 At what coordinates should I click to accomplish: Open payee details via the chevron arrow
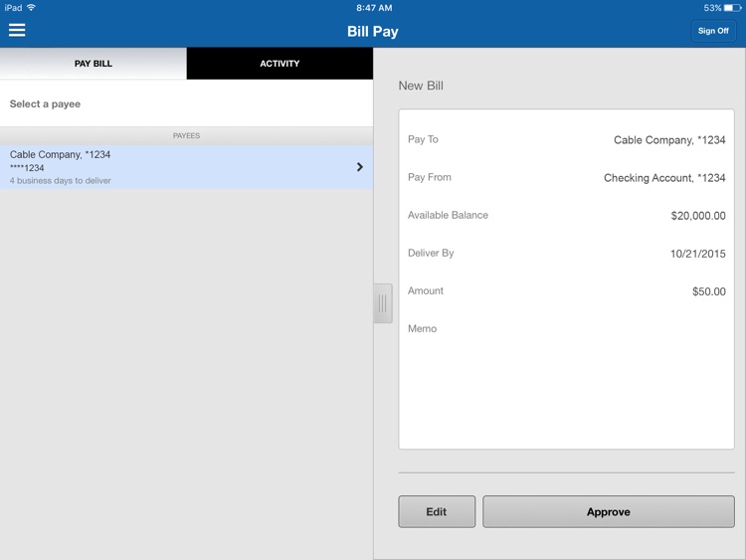tap(360, 167)
